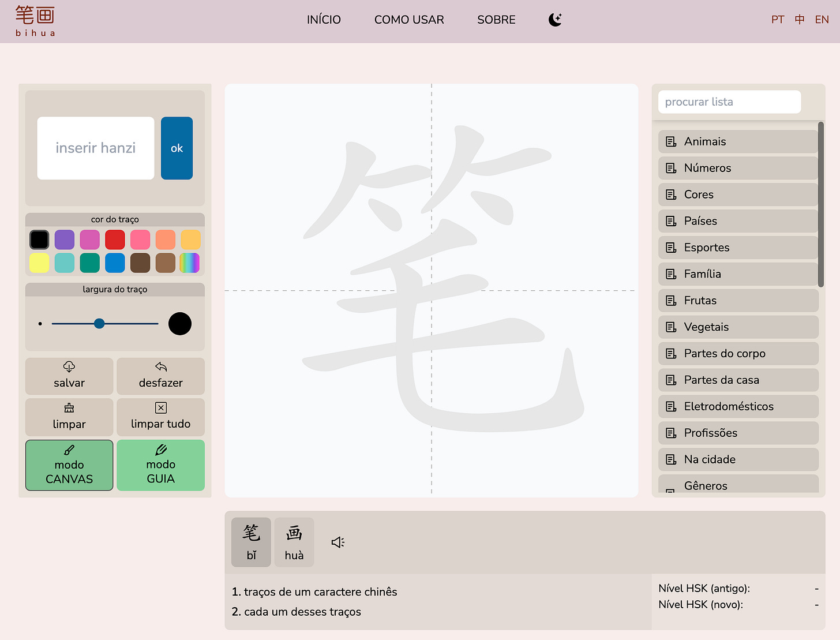Switch to modo CANVAS
The image size is (840, 640).
click(69, 465)
